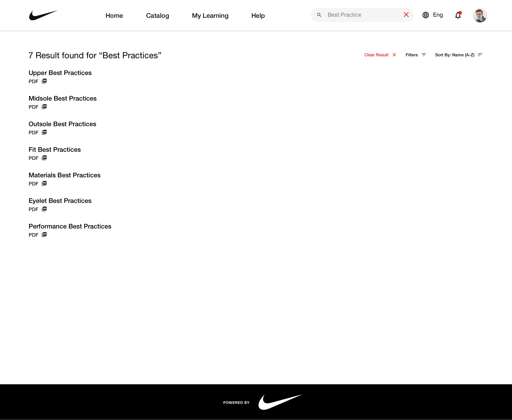Click PDF icon under Eyelet Best Practices
512x420 pixels.
point(44,209)
